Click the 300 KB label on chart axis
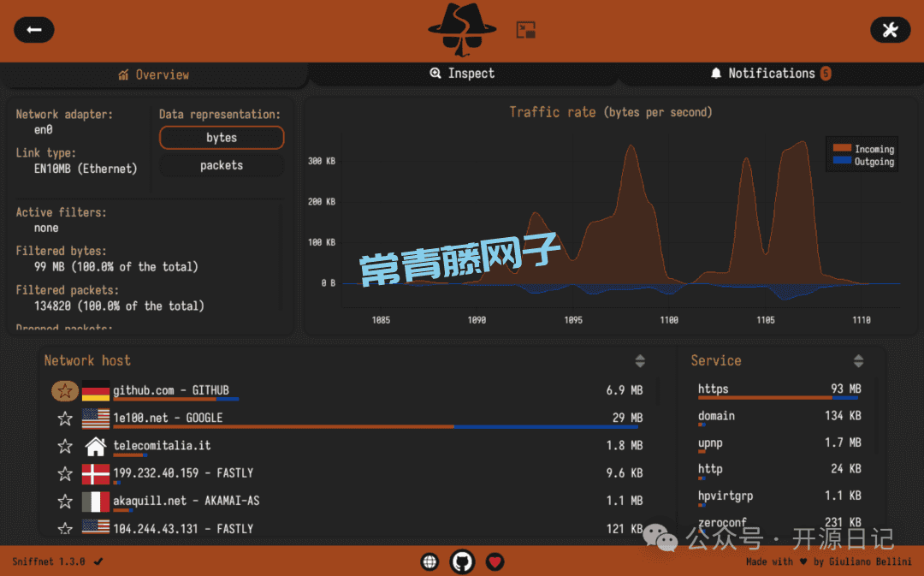924x576 pixels. click(x=322, y=161)
